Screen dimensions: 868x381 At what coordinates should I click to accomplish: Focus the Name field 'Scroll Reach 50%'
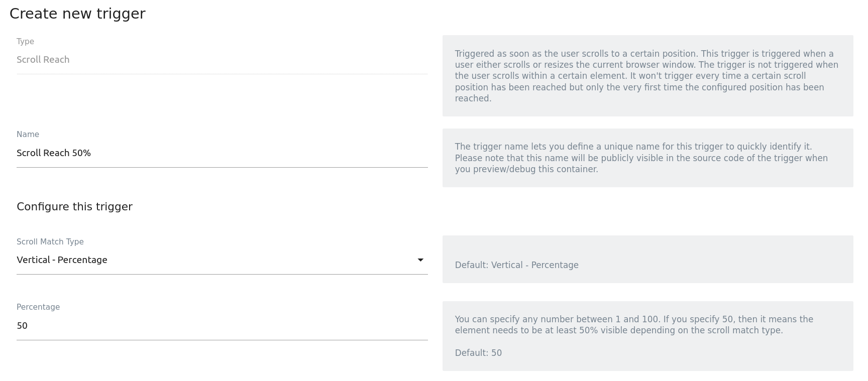point(221,153)
